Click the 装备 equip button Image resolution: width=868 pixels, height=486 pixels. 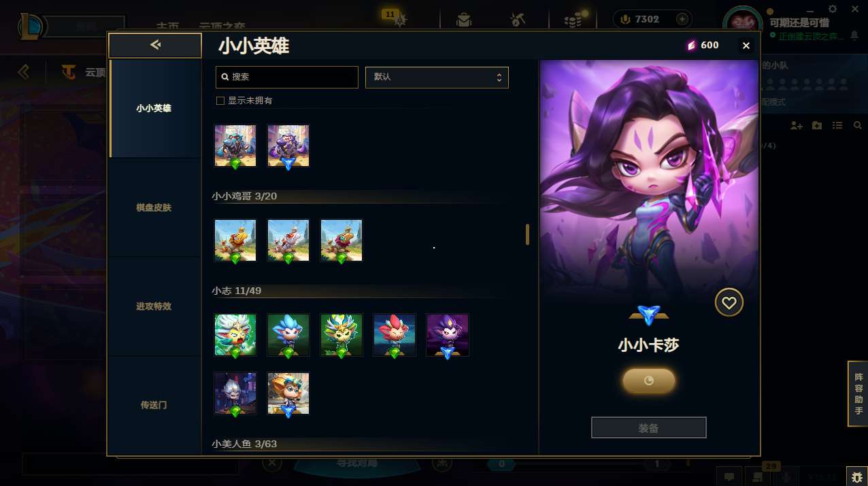(x=648, y=427)
